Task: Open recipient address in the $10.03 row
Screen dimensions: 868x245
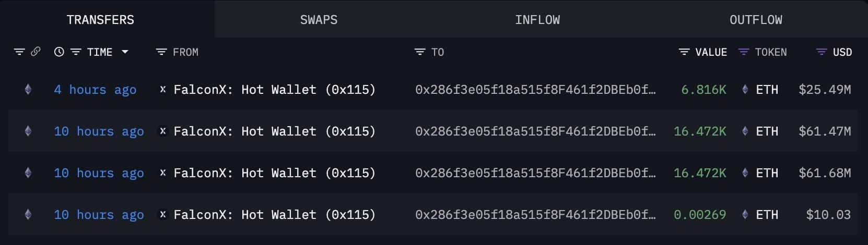Action: (x=535, y=215)
